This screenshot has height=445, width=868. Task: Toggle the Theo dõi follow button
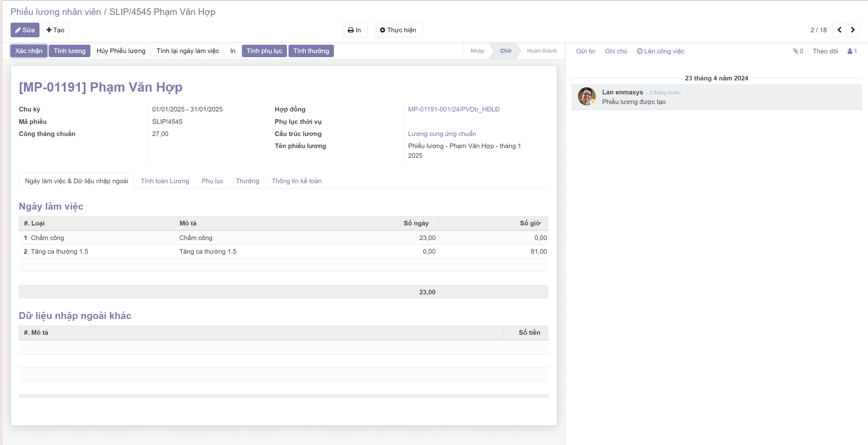[x=825, y=51]
